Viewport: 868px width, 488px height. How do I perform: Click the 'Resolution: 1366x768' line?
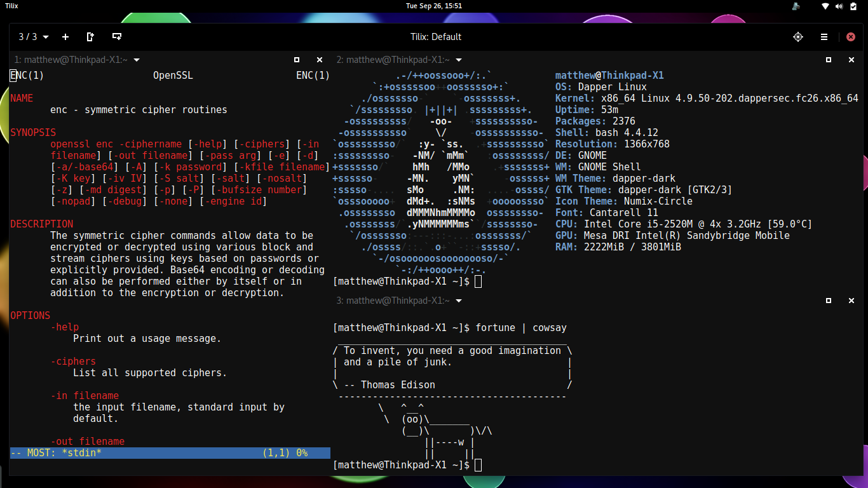click(x=613, y=144)
